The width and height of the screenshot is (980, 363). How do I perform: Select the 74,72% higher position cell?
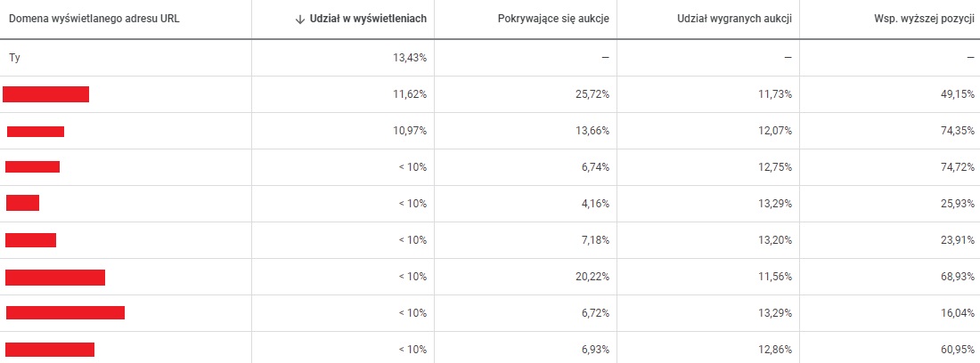(958, 167)
